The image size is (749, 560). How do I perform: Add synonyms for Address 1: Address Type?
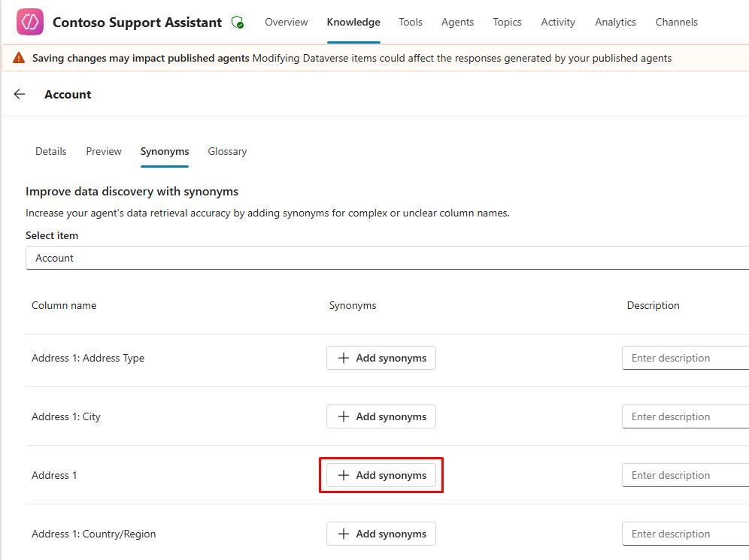click(381, 358)
